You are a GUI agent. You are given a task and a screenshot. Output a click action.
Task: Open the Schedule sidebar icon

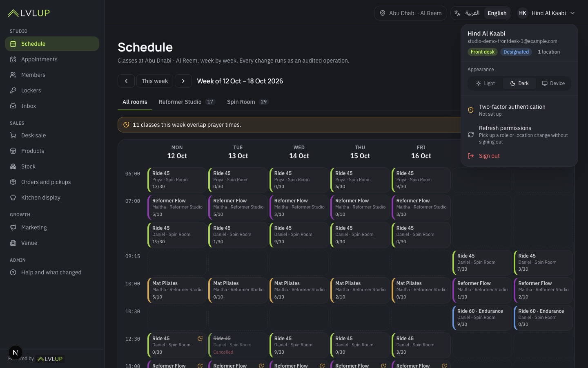(x=13, y=44)
